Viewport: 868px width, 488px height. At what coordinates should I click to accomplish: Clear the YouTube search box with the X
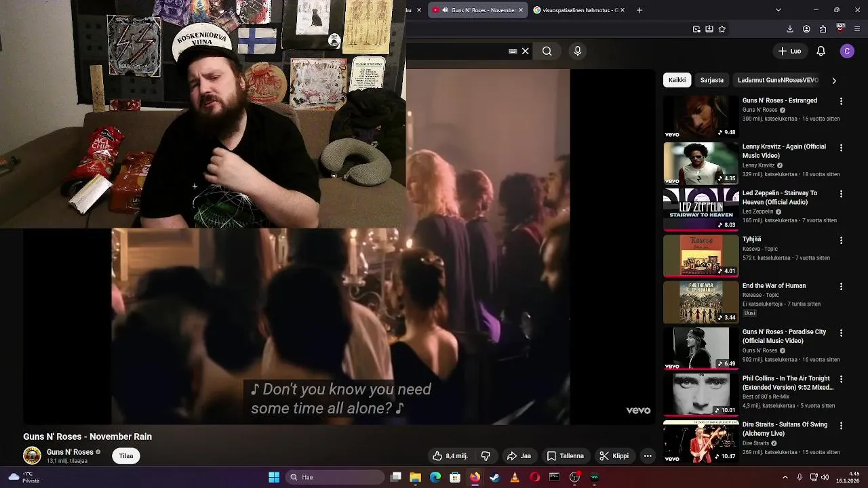point(525,51)
